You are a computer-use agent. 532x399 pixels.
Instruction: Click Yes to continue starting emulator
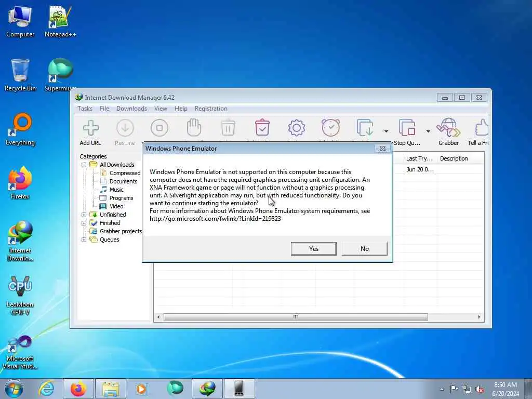pos(313,249)
